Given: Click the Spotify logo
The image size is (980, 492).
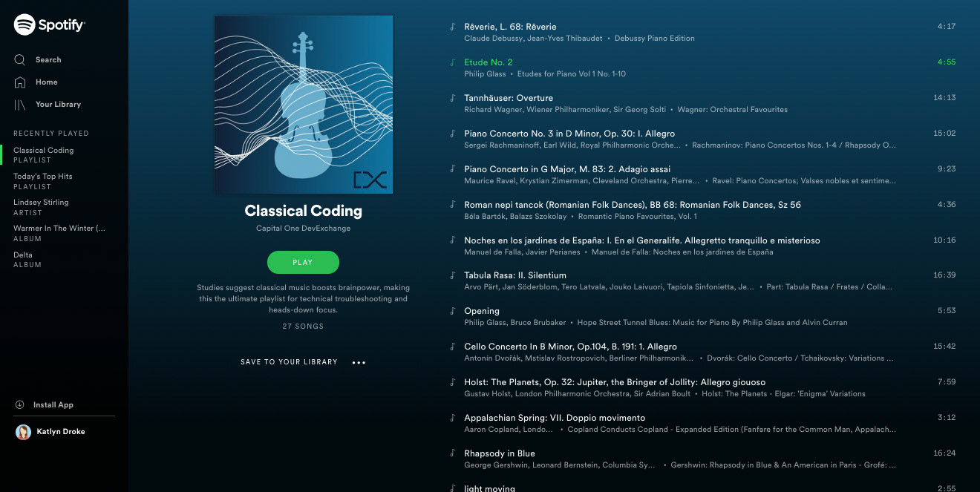Looking at the screenshot, I should 49,24.
